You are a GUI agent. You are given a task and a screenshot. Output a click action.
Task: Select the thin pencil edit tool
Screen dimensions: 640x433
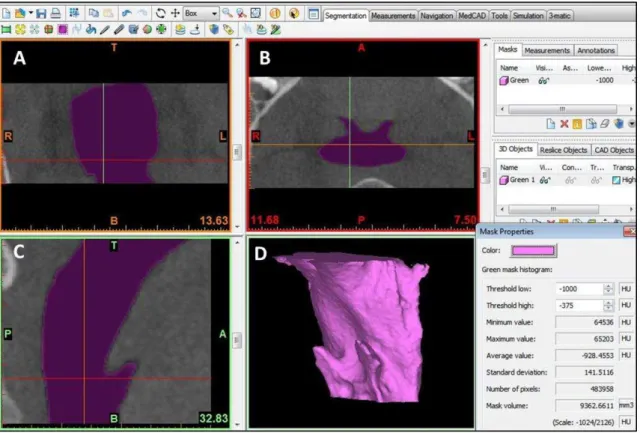[105, 29]
